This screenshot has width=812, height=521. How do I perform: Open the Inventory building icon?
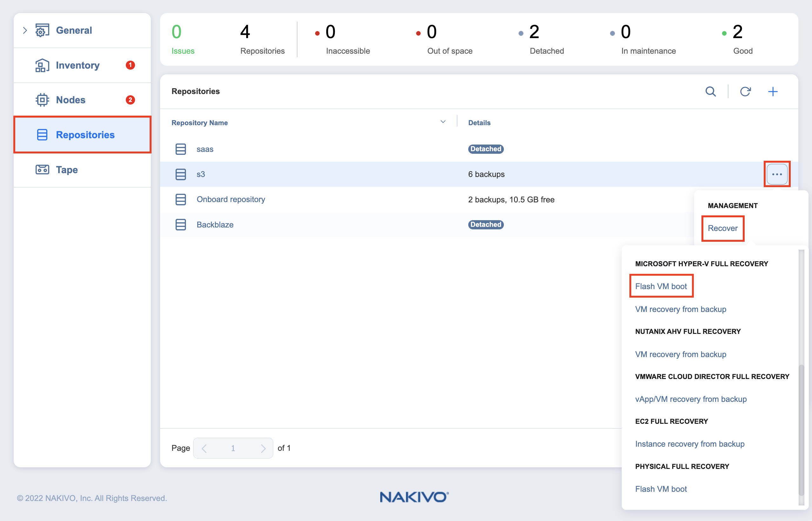point(42,65)
